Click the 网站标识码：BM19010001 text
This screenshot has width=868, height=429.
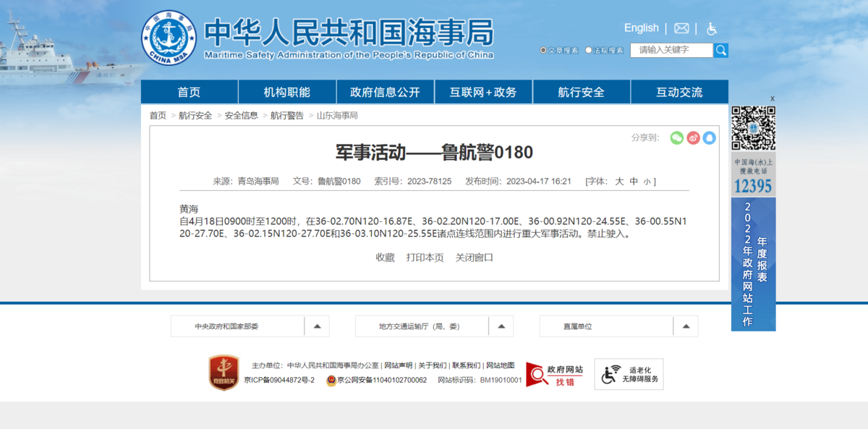tap(480, 380)
